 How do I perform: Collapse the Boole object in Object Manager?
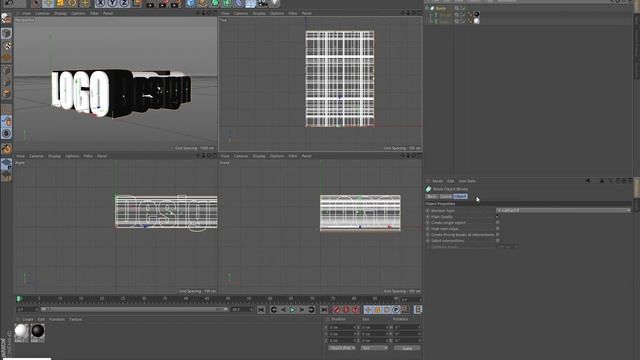tap(427, 8)
